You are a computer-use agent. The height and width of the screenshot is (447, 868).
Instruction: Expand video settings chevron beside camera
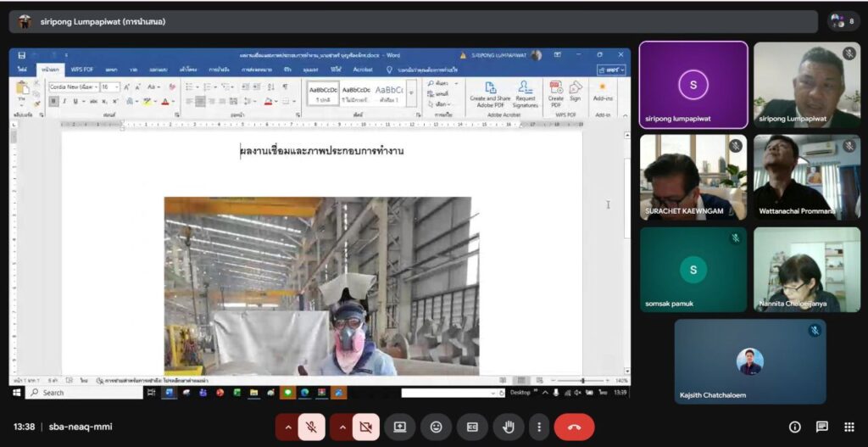click(x=342, y=427)
